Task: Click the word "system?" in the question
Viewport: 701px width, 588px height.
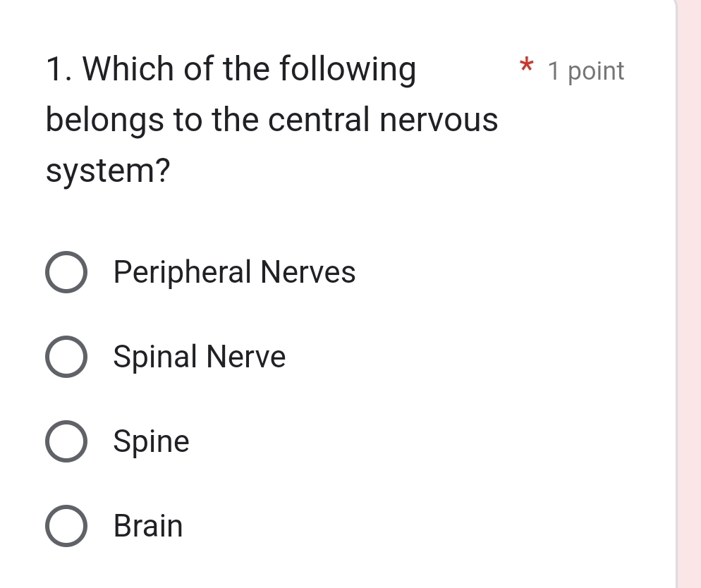Action: point(108,171)
